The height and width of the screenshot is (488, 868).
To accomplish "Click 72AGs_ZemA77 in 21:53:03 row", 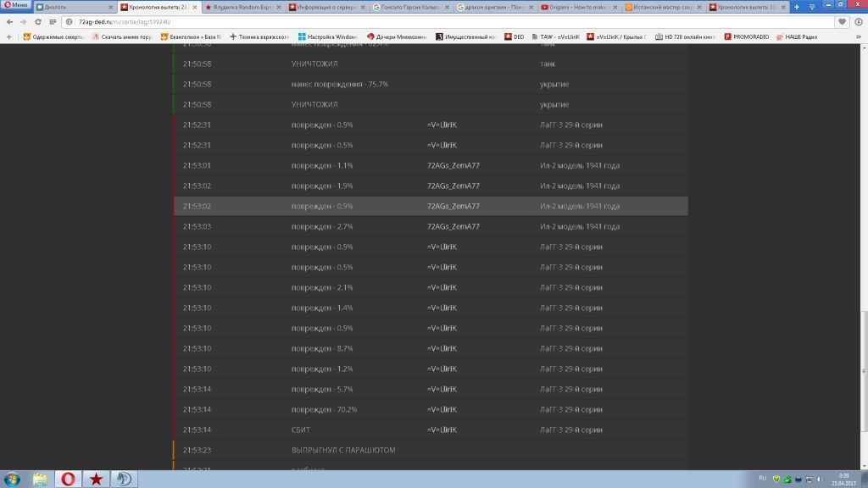I will click(453, 226).
